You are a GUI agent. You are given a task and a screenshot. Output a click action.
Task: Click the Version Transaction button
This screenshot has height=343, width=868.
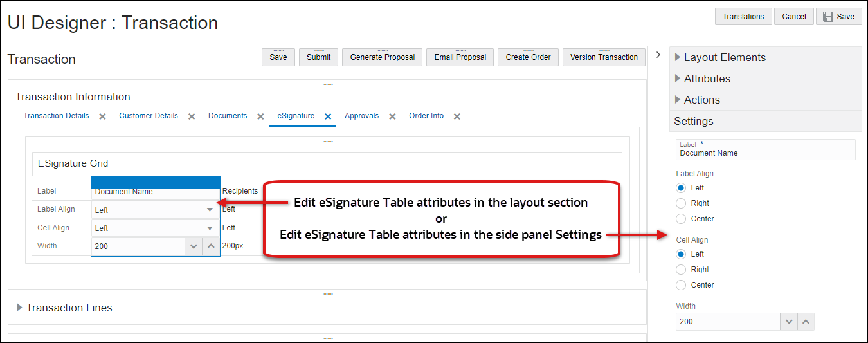tap(604, 57)
